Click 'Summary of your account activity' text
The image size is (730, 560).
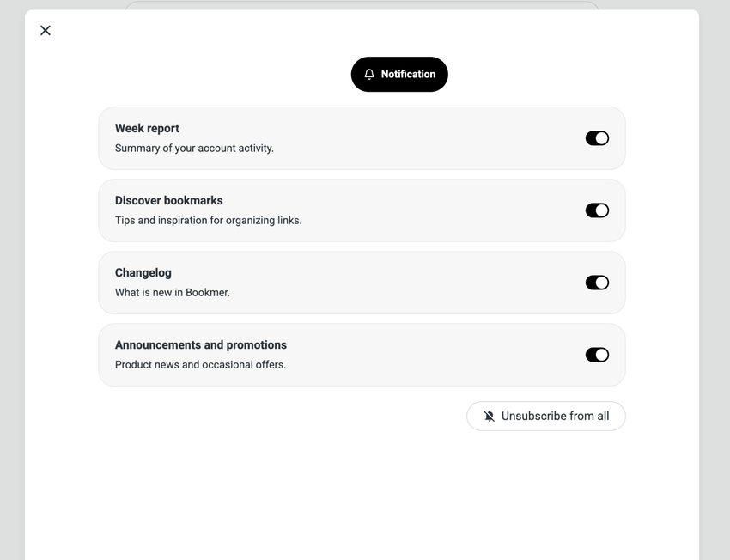pyautogui.click(x=194, y=149)
